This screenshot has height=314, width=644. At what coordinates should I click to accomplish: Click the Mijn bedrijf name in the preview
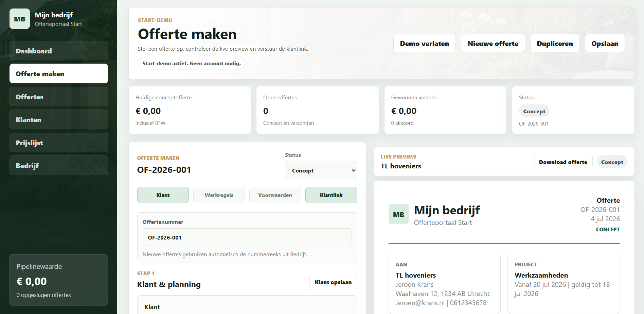[447, 210]
